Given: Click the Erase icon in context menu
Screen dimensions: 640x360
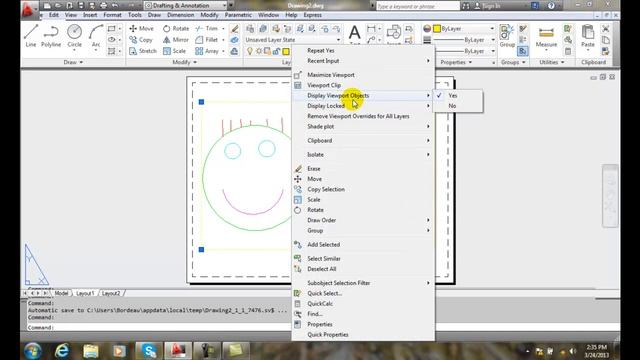Looking at the screenshot, I should [298, 169].
